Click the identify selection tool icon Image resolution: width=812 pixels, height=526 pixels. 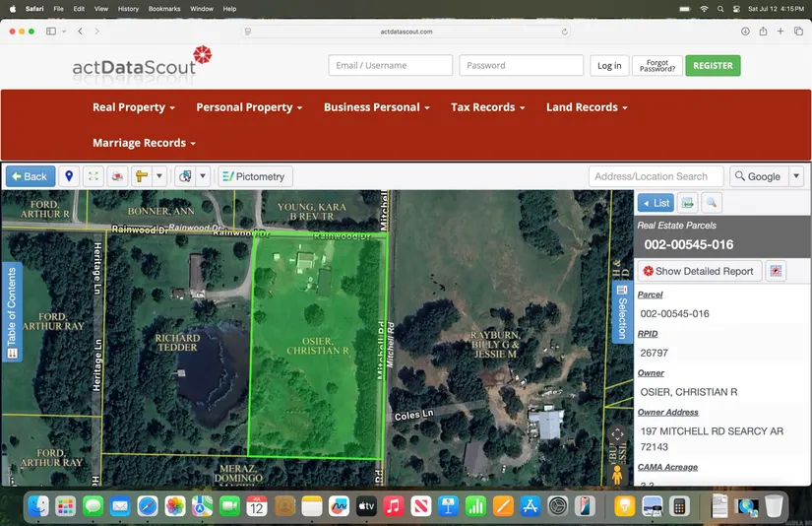184,176
